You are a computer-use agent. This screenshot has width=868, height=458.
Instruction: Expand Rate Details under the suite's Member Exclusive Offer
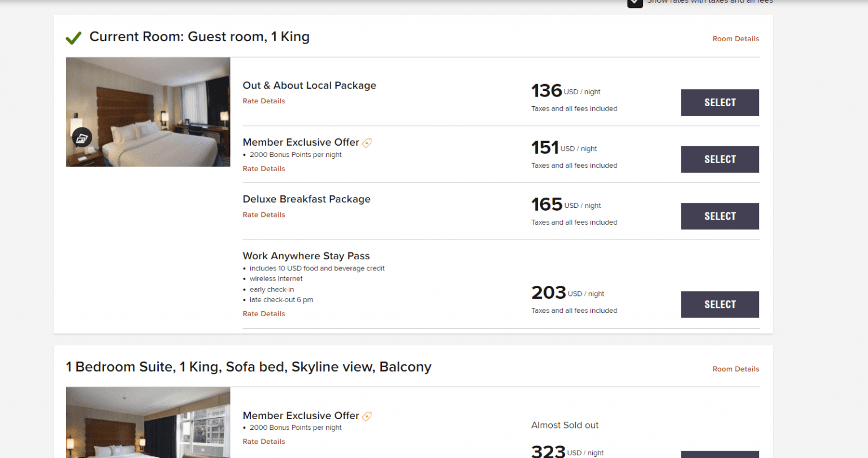(x=264, y=441)
